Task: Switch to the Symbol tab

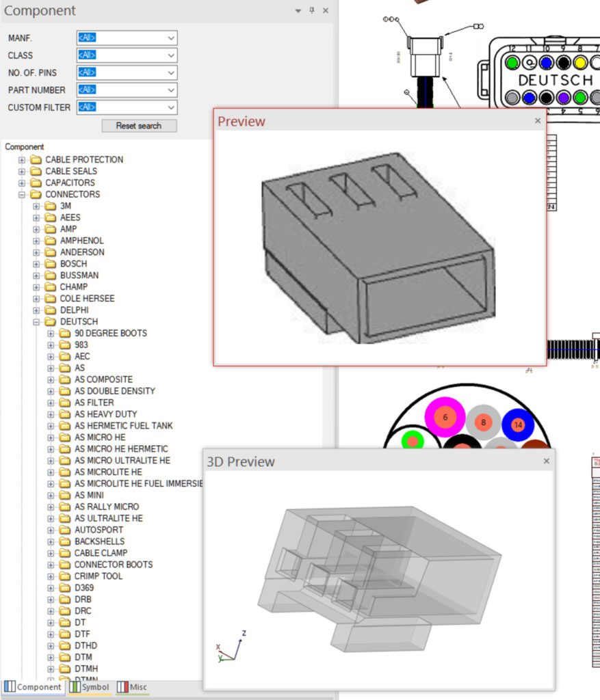Action: pos(90,687)
